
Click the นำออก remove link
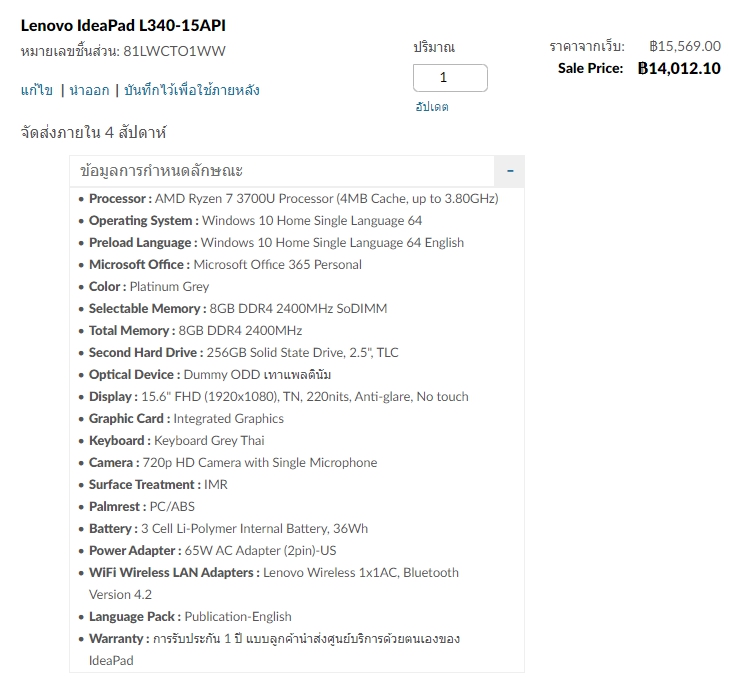coord(89,90)
